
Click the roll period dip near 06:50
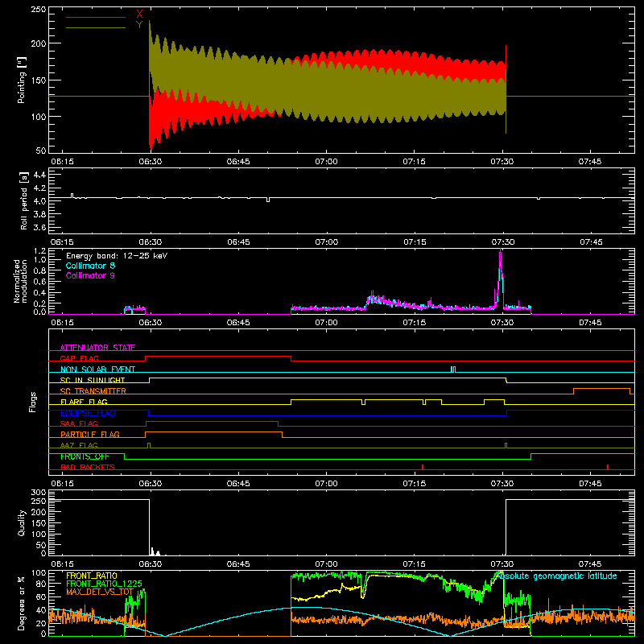tap(268, 200)
